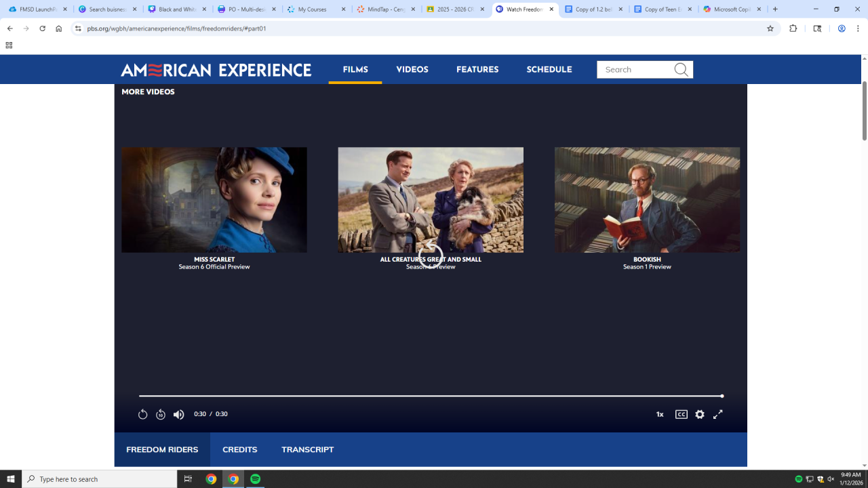
Task: Select the Freedom Riders tab
Action: click(x=162, y=449)
